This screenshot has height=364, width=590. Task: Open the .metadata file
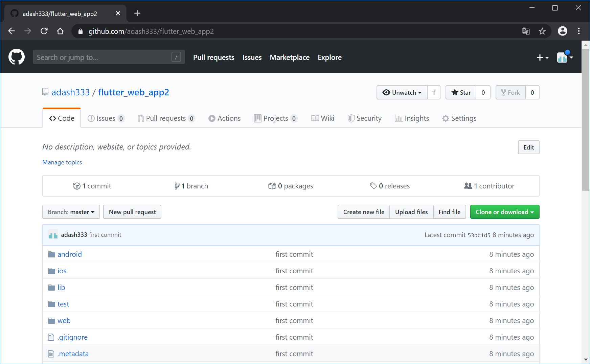click(x=73, y=354)
